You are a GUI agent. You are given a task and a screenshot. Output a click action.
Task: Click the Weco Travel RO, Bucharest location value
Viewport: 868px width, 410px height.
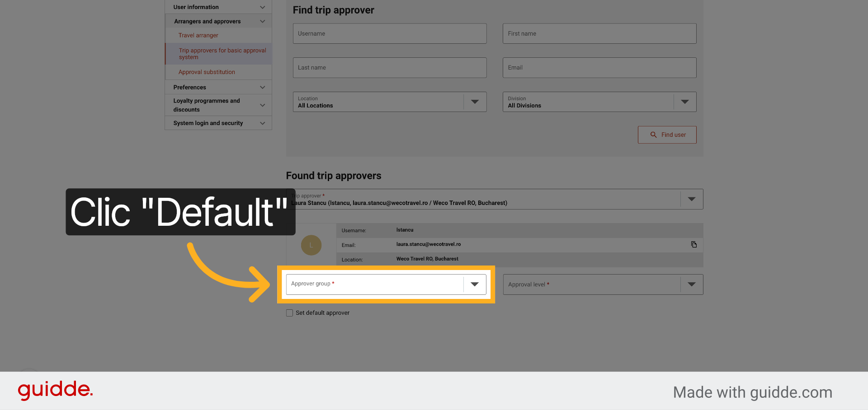click(x=427, y=259)
